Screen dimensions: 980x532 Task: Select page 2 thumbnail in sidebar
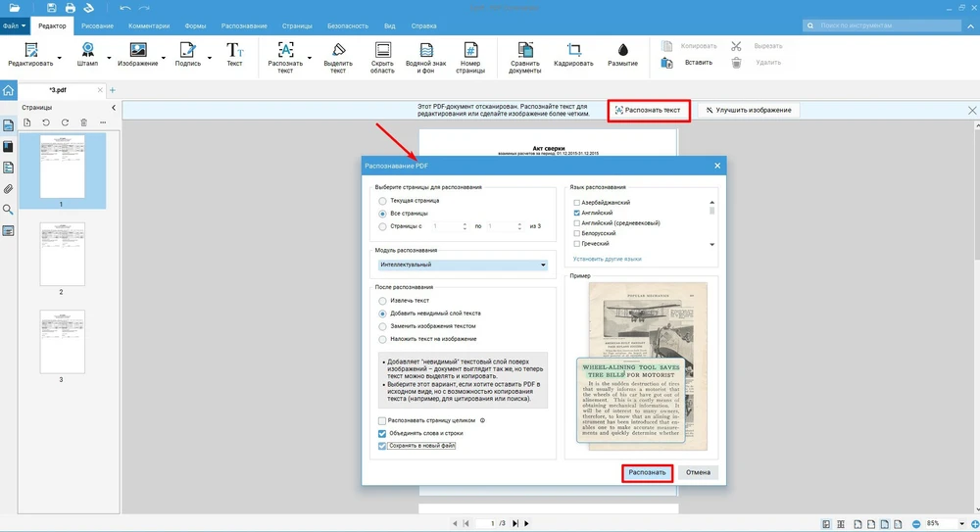pos(62,255)
